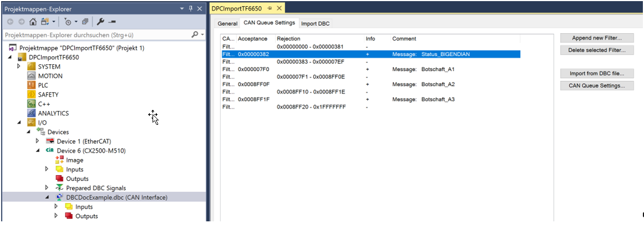
Task: Expand the SYSTEM tree node
Action: (x=19, y=66)
